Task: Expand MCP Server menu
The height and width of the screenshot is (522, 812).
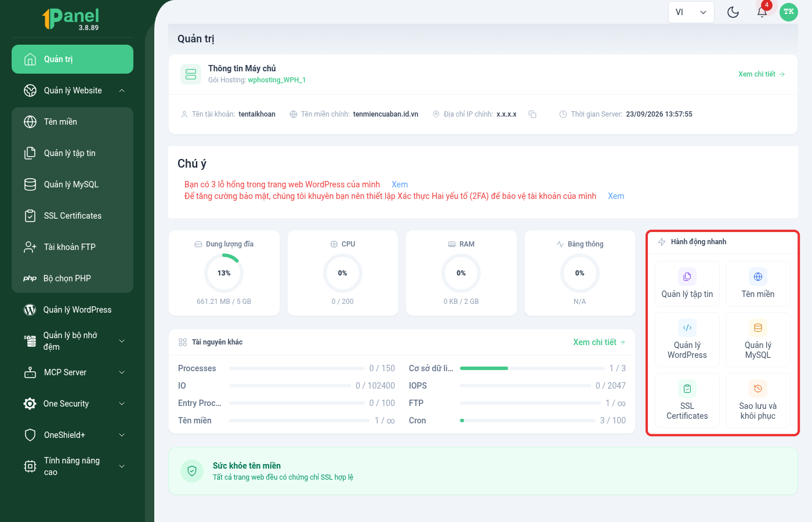Action: pyautogui.click(x=72, y=372)
